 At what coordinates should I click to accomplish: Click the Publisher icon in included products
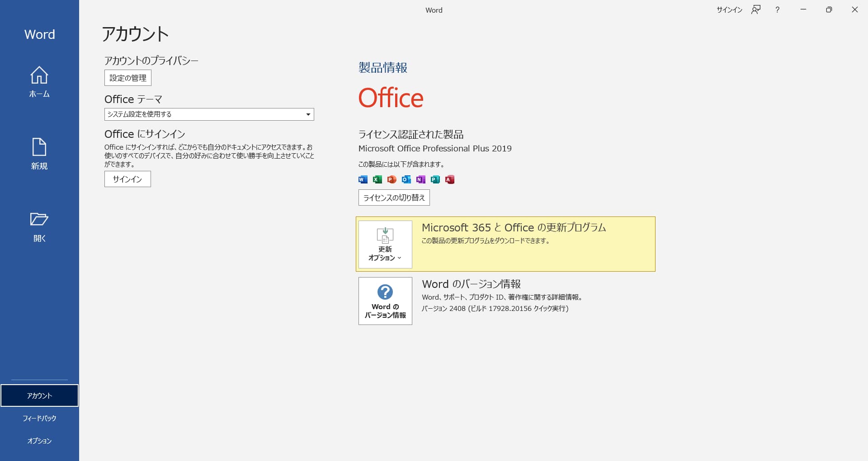(435, 179)
